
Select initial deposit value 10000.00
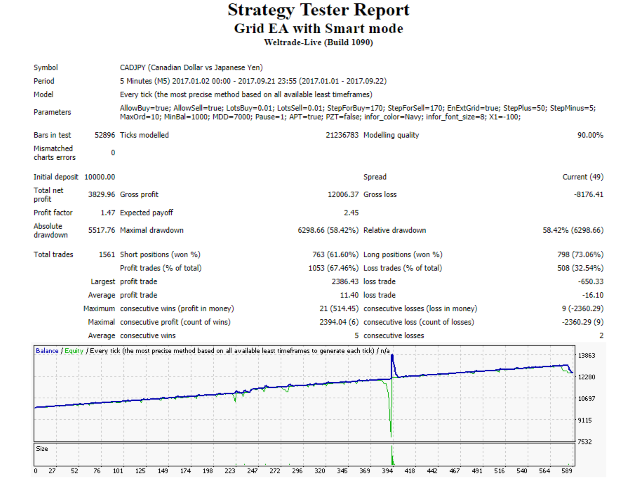tap(100, 177)
